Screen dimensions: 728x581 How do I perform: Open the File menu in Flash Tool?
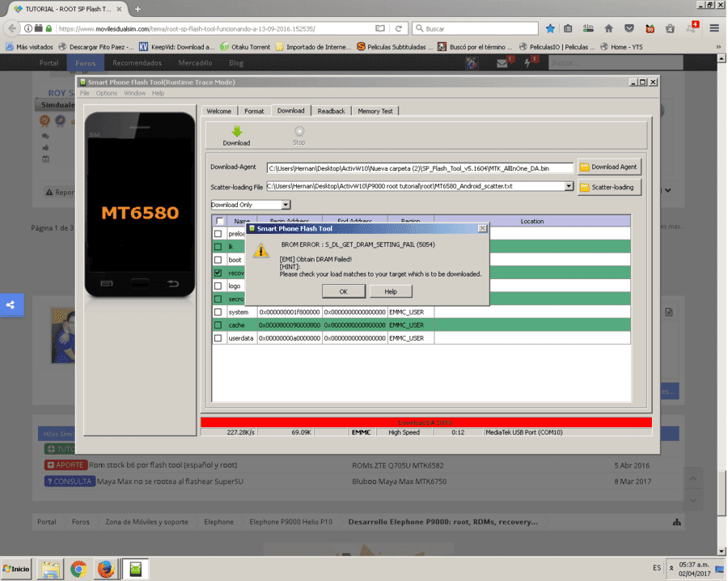pyautogui.click(x=84, y=93)
